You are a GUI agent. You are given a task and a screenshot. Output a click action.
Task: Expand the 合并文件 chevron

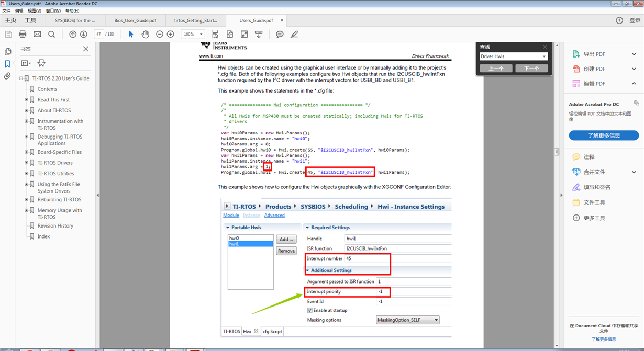(x=634, y=172)
